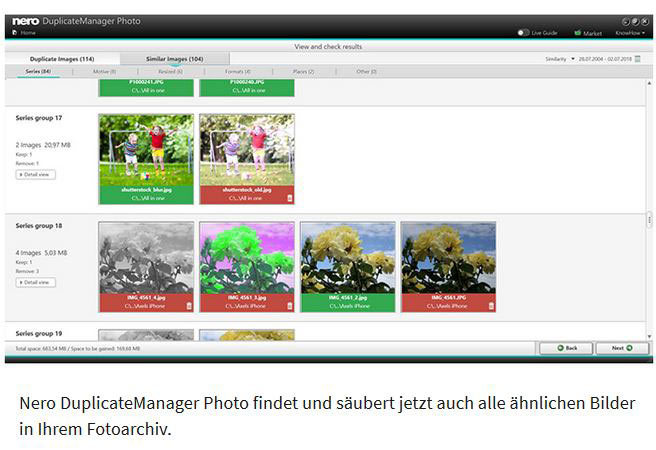Click the Series group 18 heading
This screenshot has height=450, width=656.
[38, 226]
